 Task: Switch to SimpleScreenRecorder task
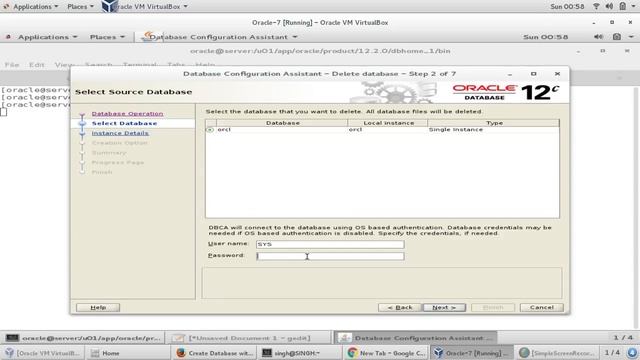coord(558,353)
